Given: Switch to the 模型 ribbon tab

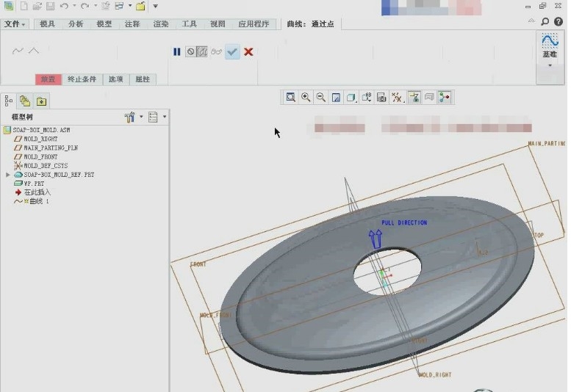Looking at the screenshot, I should [x=104, y=24].
